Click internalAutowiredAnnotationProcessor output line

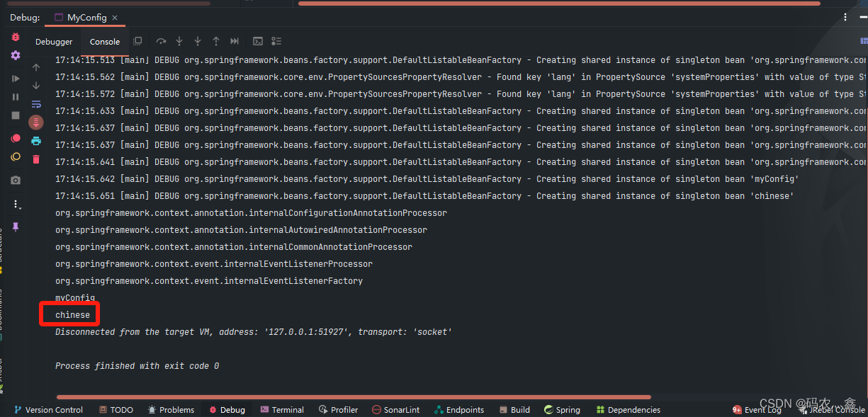241,230
